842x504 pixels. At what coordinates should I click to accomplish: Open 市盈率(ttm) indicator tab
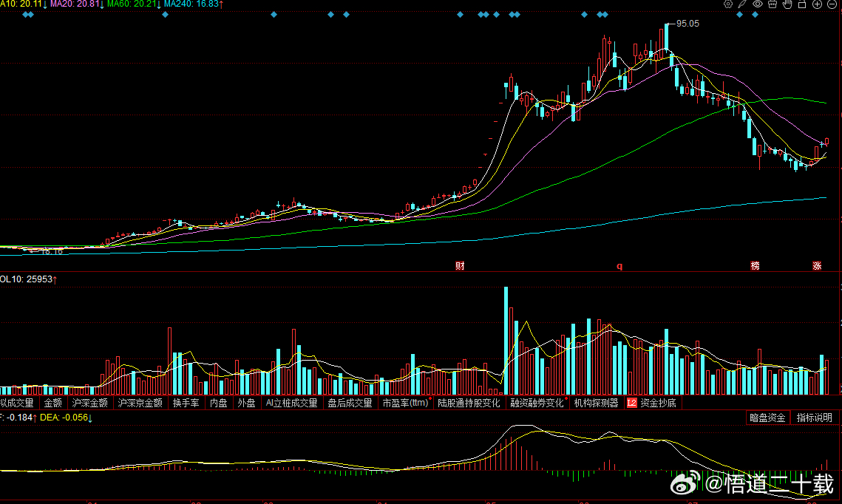405,403
